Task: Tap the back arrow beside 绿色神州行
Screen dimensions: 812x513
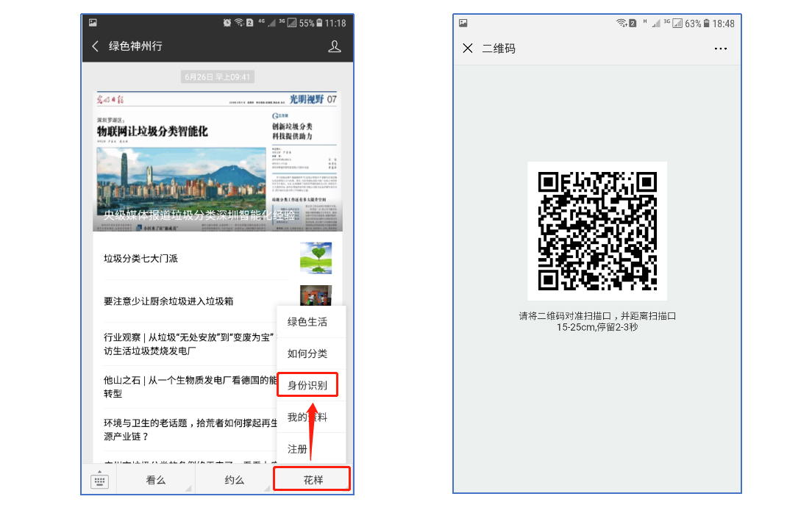Action: tap(96, 46)
